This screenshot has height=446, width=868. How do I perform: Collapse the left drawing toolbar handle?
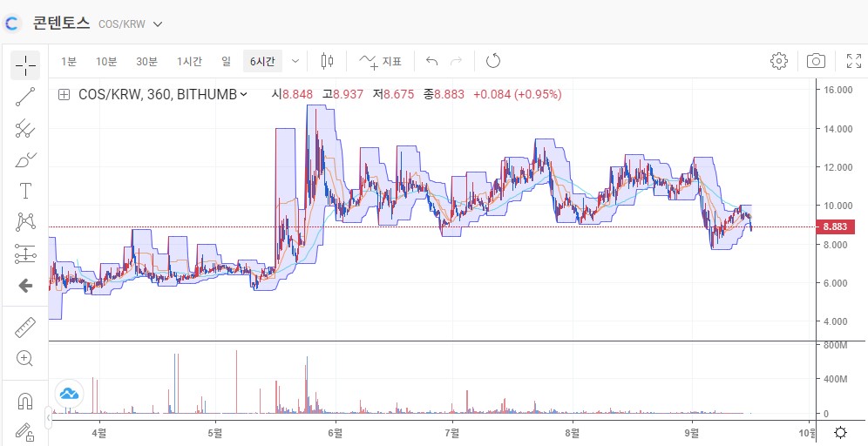pyautogui.click(x=49, y=418)
